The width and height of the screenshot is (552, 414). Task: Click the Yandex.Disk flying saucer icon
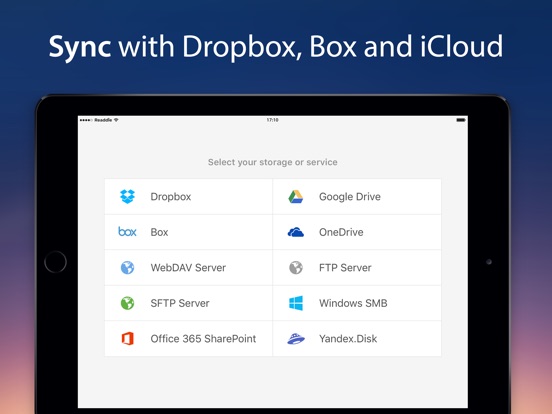(296, 338)
